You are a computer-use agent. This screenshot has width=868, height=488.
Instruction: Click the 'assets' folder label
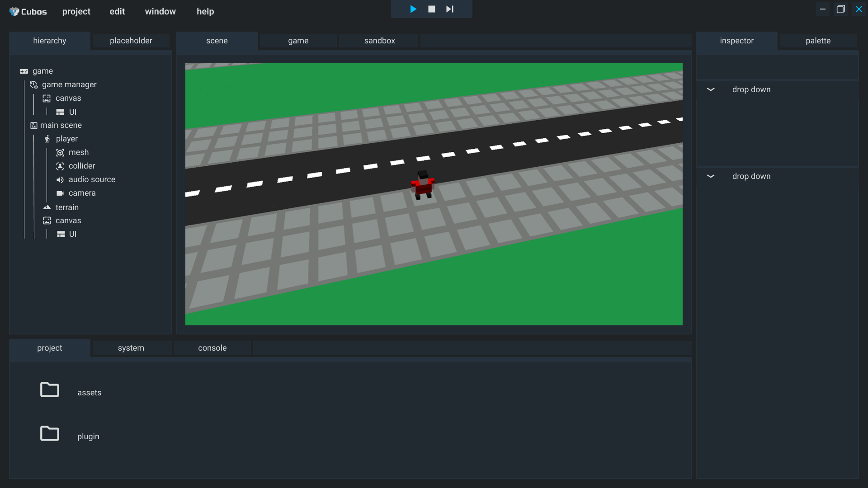90,393
